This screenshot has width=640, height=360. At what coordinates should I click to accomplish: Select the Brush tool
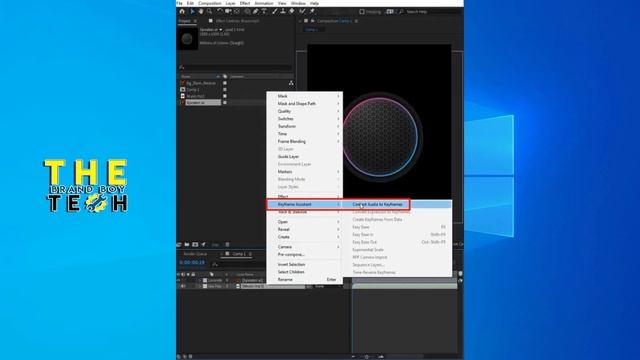(x=275, y=11)
